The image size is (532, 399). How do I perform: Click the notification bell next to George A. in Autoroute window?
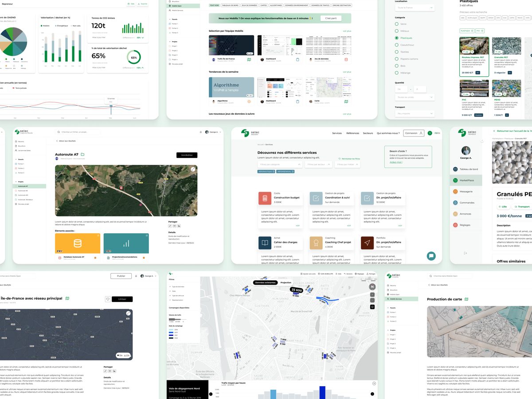tap(201, 132)
